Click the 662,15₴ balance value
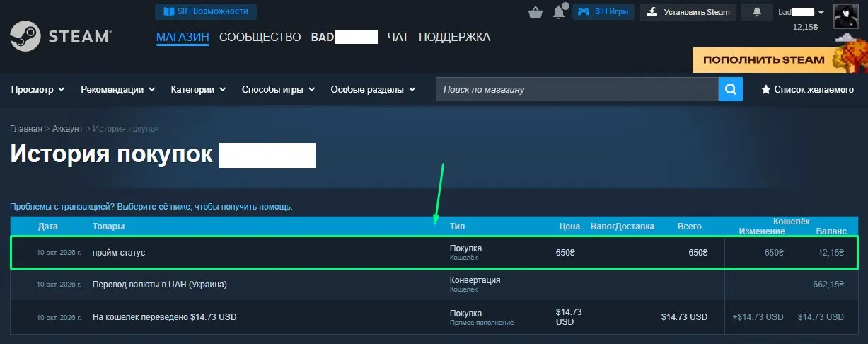 coord(828,285)
